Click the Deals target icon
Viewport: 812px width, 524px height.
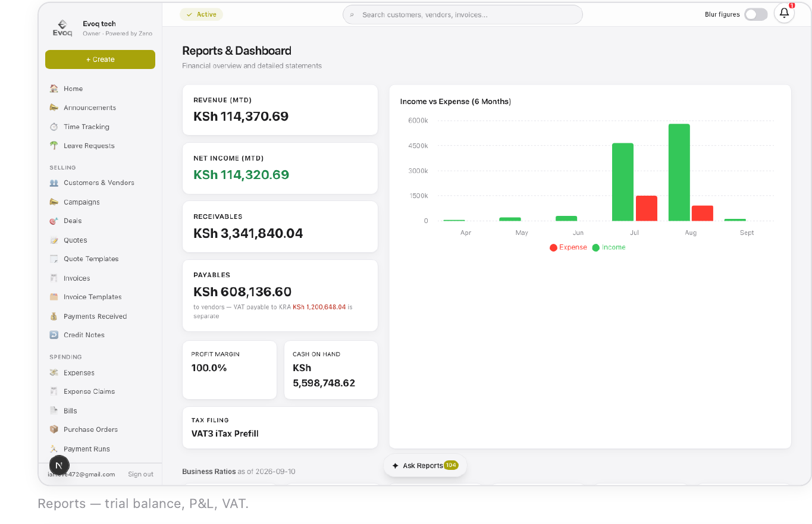point(54,221)
